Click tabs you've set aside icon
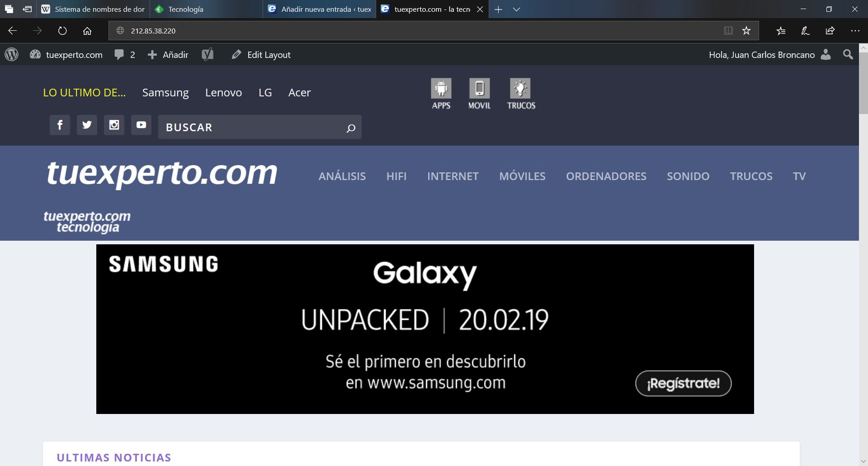Image resolution: width=868 pixels, height=466 pixels. 9,9
